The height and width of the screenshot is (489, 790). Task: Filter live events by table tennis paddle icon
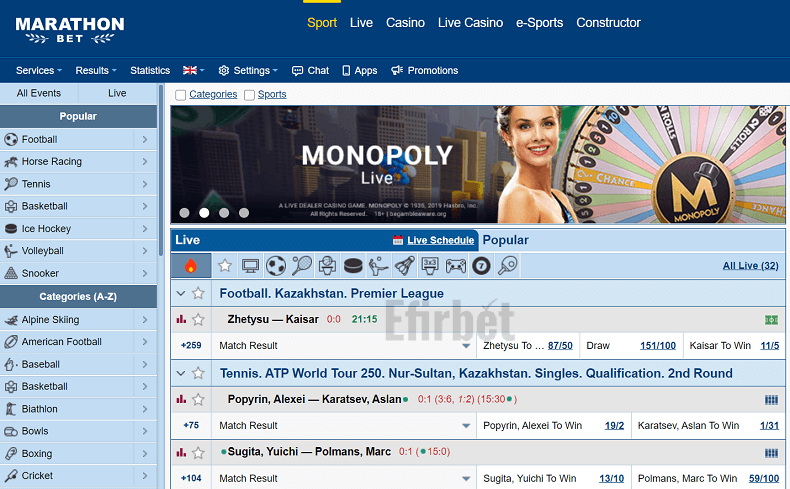(x=507, y=265)
